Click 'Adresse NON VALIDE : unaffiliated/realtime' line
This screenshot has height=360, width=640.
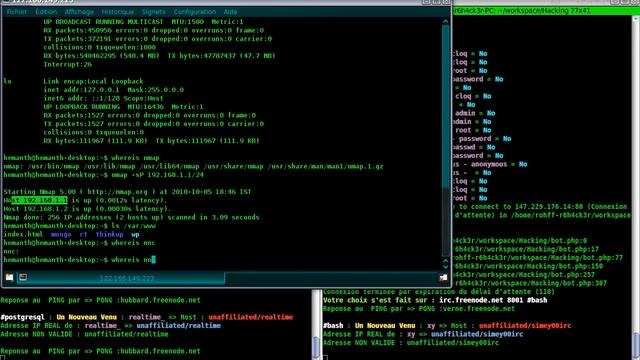84,334
